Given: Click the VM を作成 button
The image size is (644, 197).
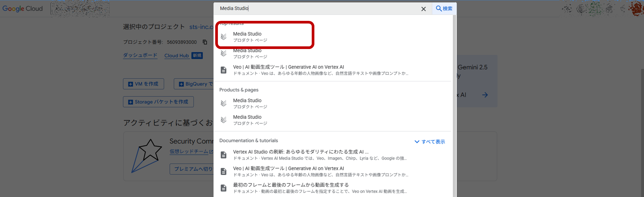Looking at the screenshot, I should [144, 84].
